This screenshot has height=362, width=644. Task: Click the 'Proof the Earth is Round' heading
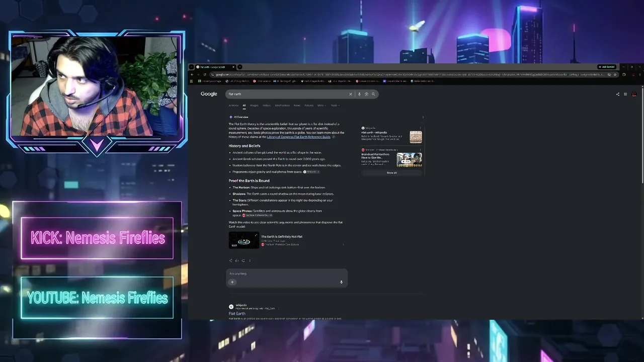tap(249, 180)
